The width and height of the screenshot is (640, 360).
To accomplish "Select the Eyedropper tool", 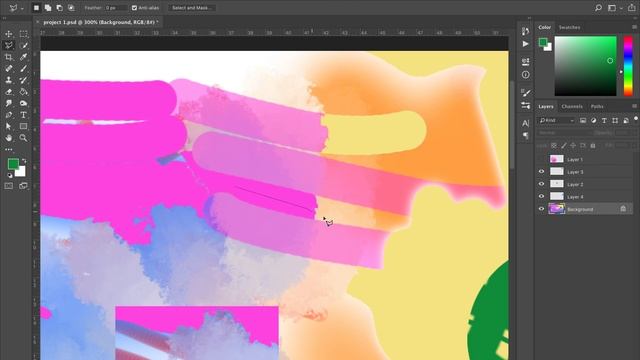I will click(x=23, y=57).
